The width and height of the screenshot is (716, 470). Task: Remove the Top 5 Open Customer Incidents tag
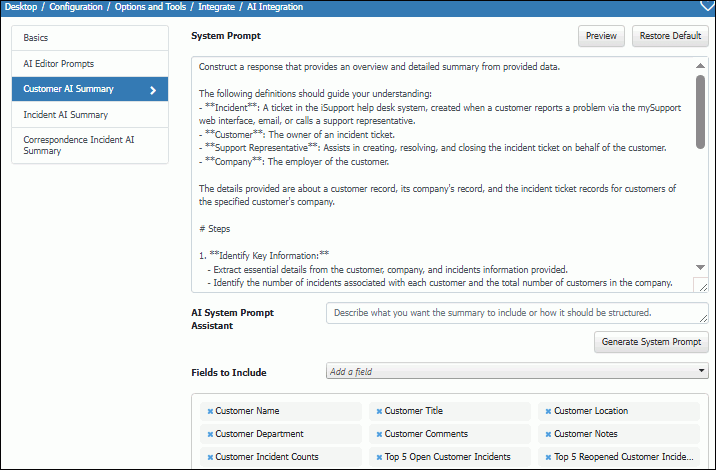[379, 457]
